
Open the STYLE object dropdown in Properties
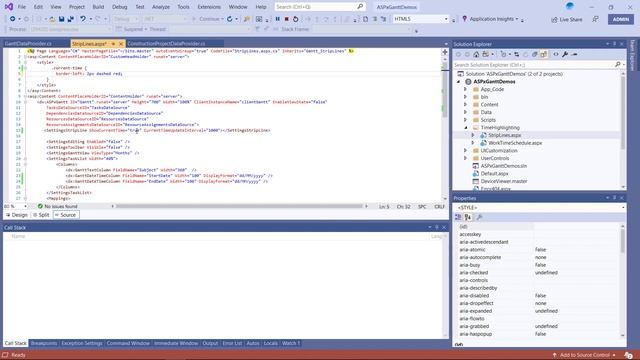623,208
